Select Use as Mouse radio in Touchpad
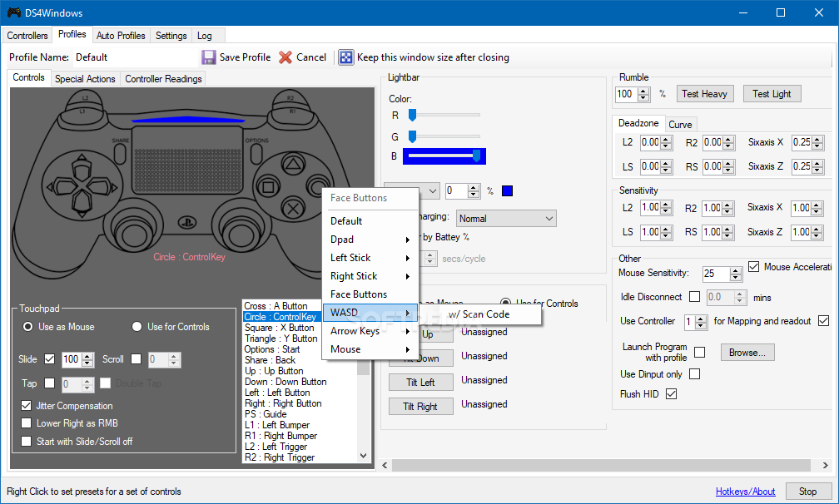The image size is (839, 504). 27,327
